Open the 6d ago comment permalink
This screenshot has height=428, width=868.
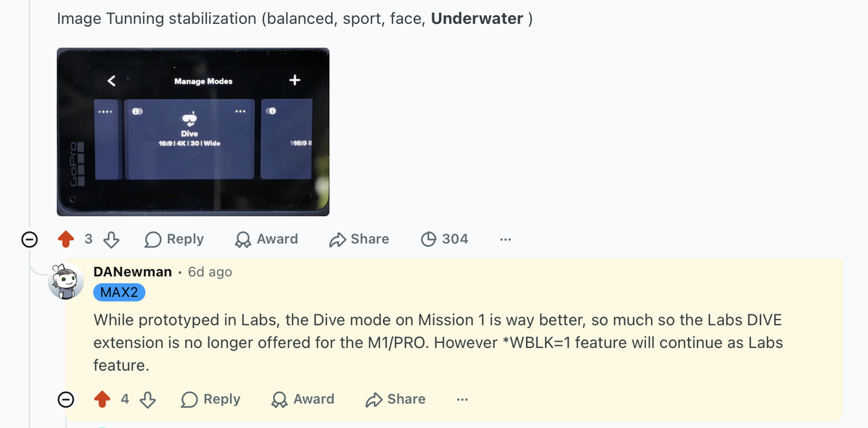point(210,272)
